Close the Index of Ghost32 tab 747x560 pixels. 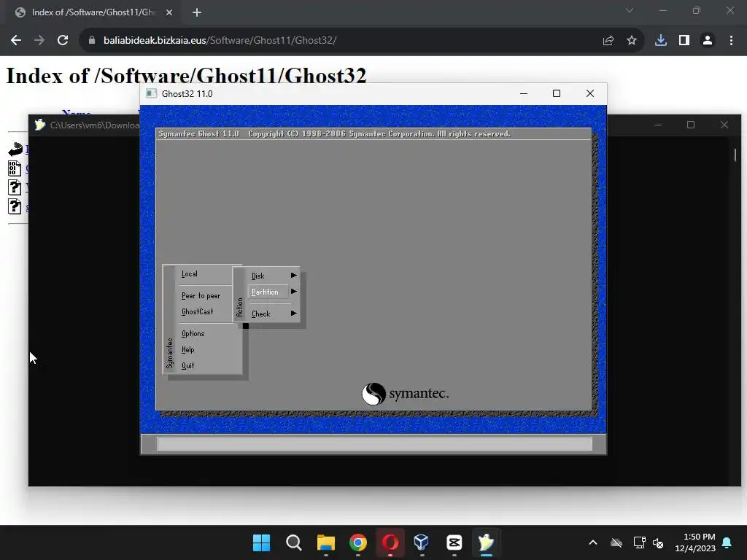click(169, 12)
